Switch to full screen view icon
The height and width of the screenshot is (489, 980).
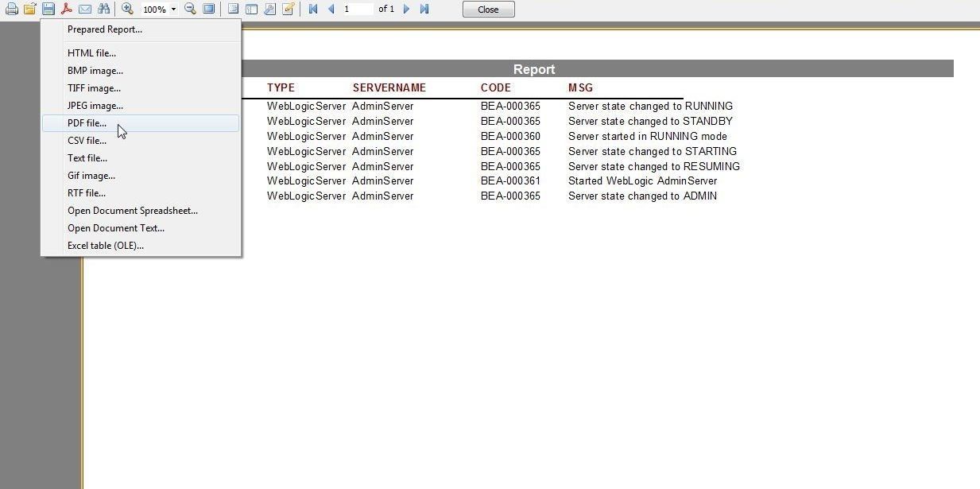(x=209, y=10)
